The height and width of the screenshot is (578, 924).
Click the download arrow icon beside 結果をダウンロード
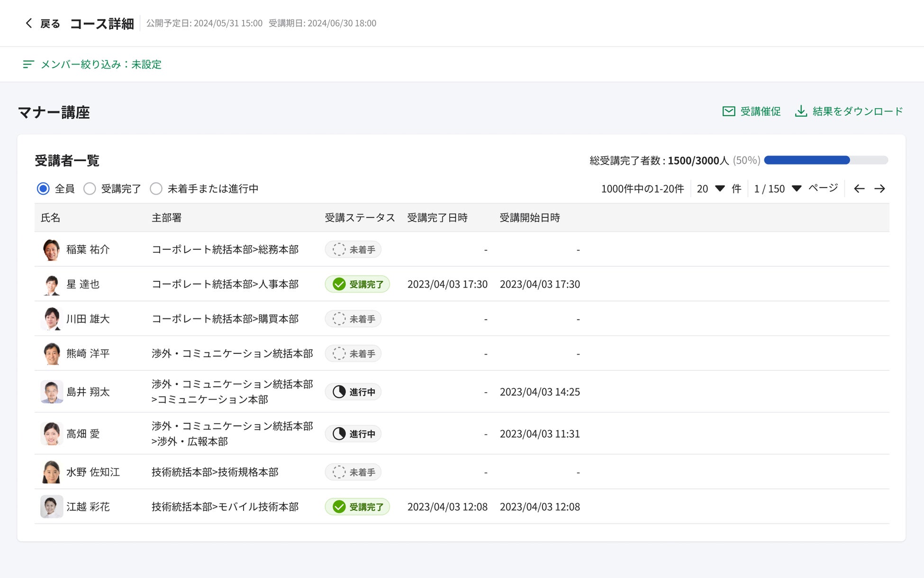pos(801,111)
